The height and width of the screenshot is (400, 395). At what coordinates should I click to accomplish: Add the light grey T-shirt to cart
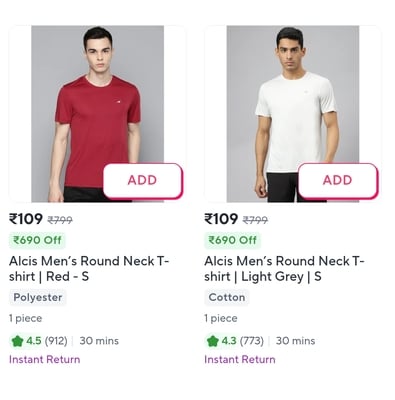pos(338,180)
